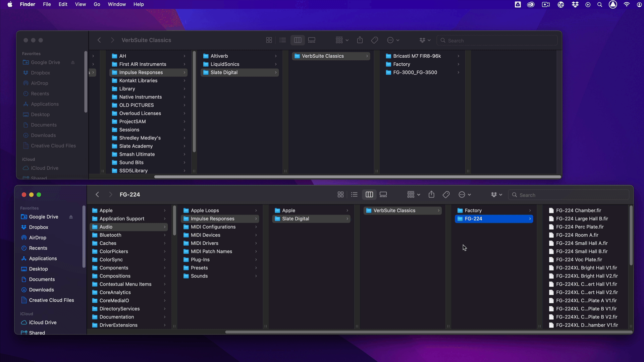Expand Factory folder in FG-224 window
This screenshot has height=362, width=644.
pyautogui.click(x=530, y=210)
